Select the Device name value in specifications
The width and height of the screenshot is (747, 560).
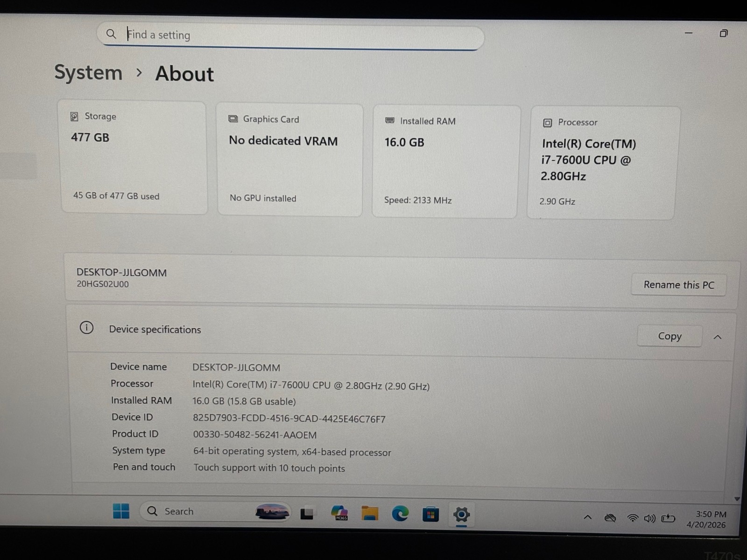coord(236,368)
